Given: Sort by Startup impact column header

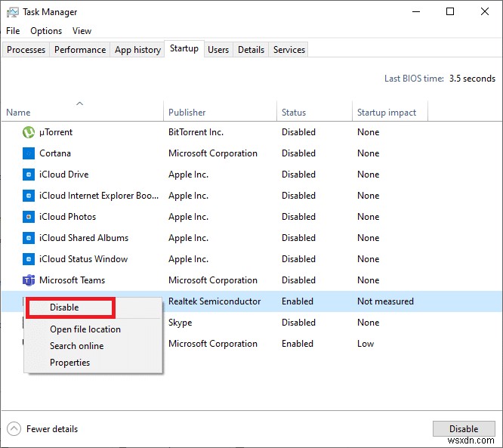Looking at the screenshot, I should (x=387, y=113).
